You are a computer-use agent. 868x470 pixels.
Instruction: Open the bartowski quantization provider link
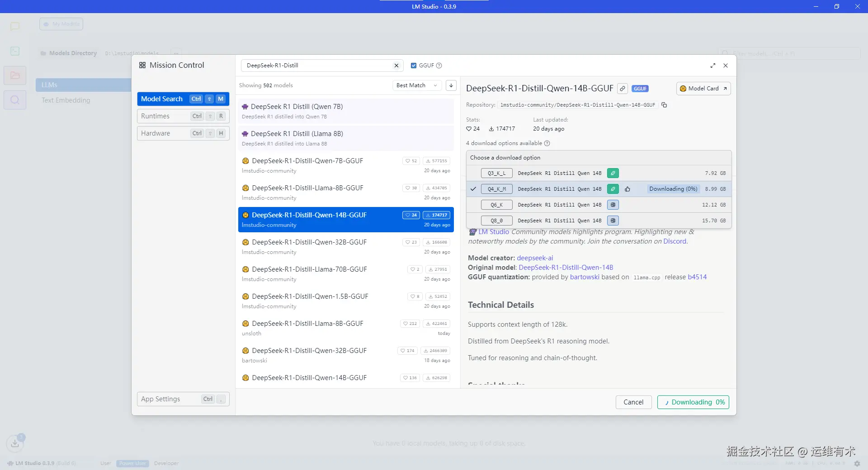coord(585,277)
